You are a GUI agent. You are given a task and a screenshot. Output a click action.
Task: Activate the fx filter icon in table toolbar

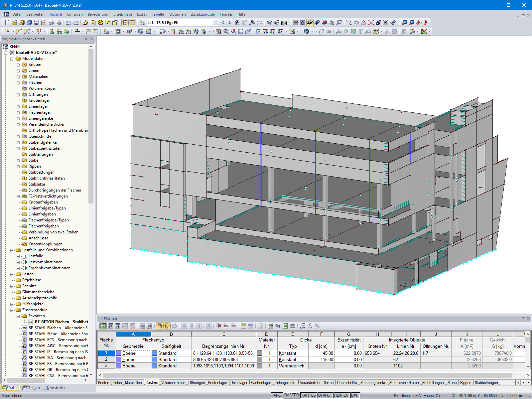pyautogui.click(x=310, y=326)
